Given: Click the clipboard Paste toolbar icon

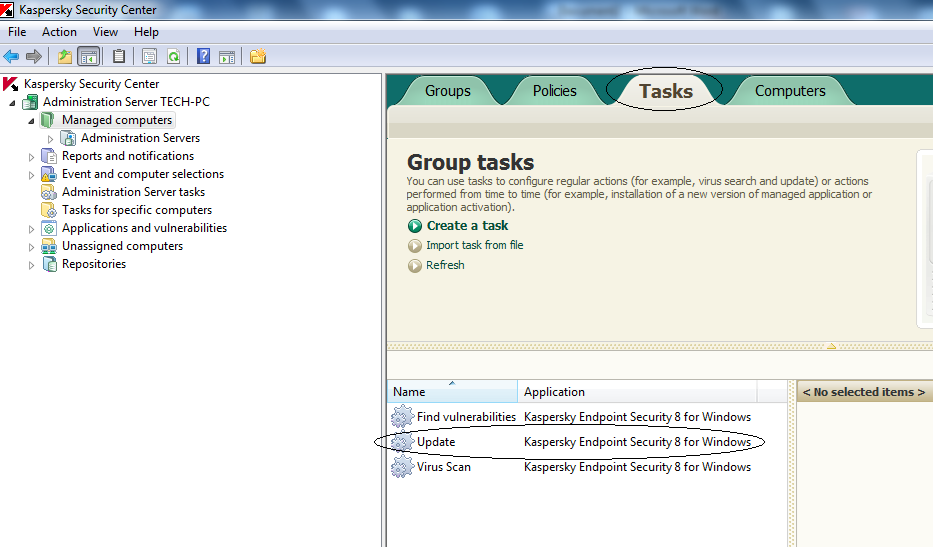Looking at the screenshot, I should click(119, 56).
